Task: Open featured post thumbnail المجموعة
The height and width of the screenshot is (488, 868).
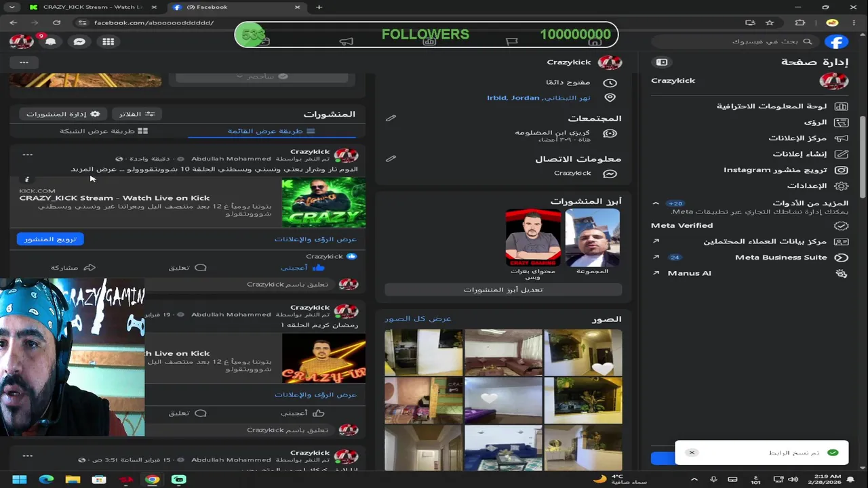Action: tap(592, 237)
